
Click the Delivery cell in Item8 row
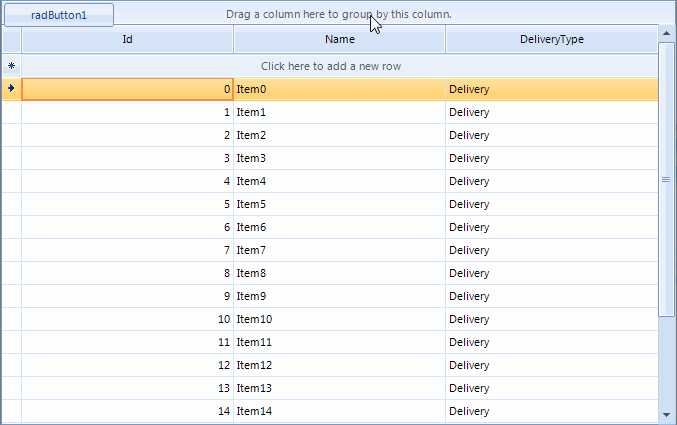[551, 273]
